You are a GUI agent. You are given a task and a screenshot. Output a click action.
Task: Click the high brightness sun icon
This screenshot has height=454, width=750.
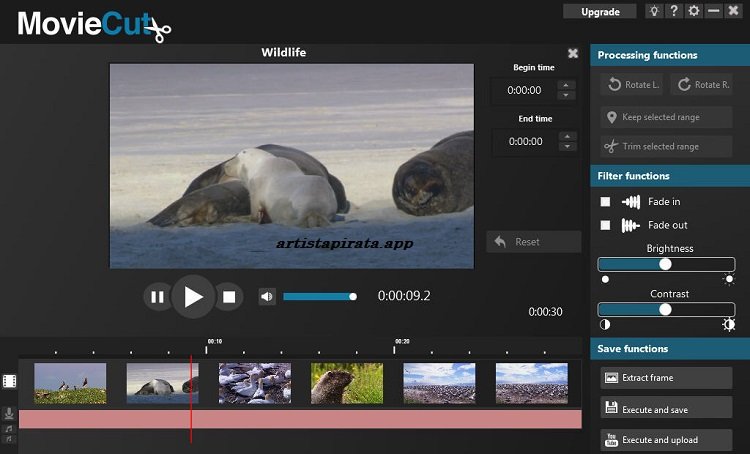729,279
